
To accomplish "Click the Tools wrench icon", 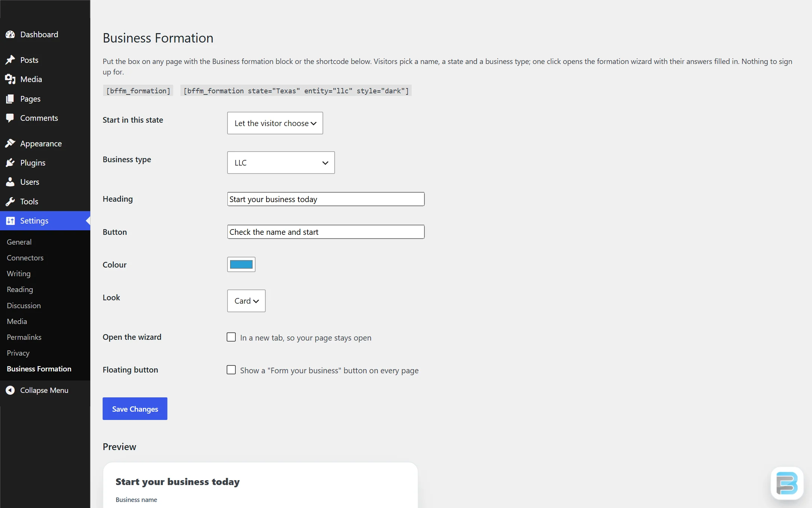I will [10, 201].
